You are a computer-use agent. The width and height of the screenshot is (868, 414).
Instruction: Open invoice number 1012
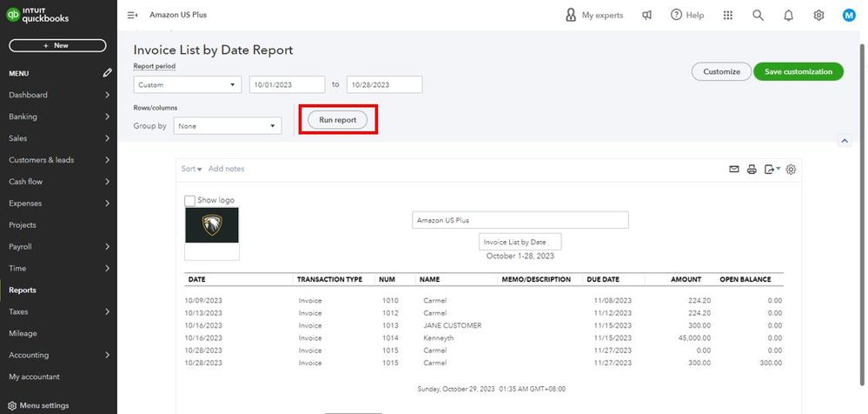click(390, 313)
